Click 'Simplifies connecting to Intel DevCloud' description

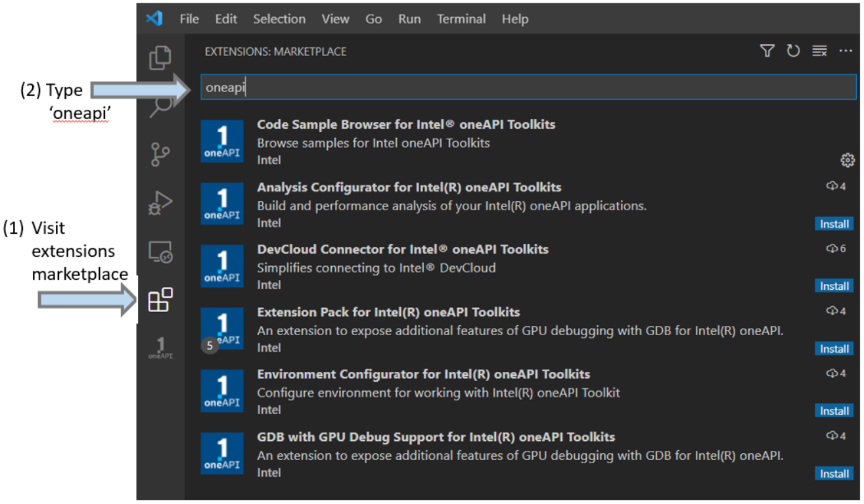376,268
